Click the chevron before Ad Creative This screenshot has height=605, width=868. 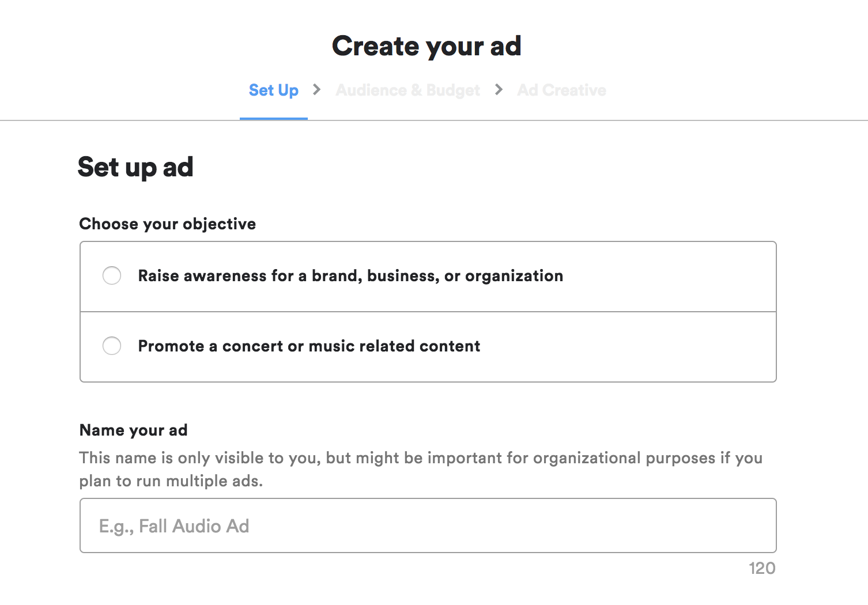[498, 90]
